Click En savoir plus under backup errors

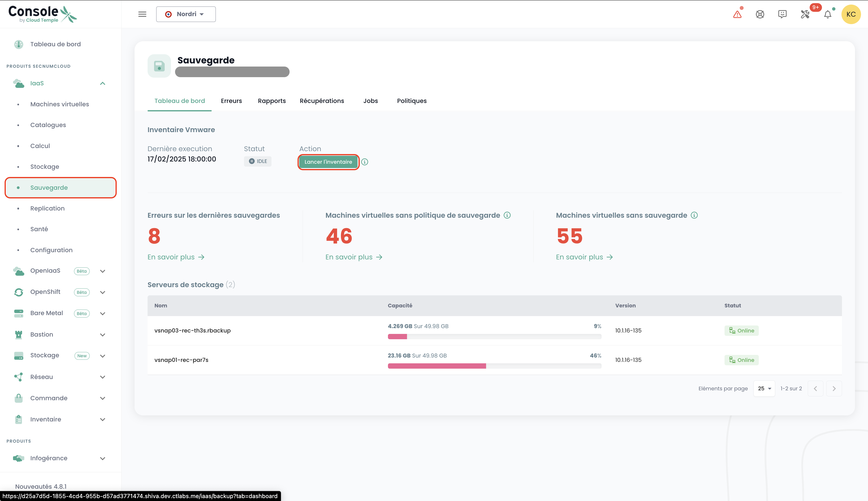[x=176, y=257]
